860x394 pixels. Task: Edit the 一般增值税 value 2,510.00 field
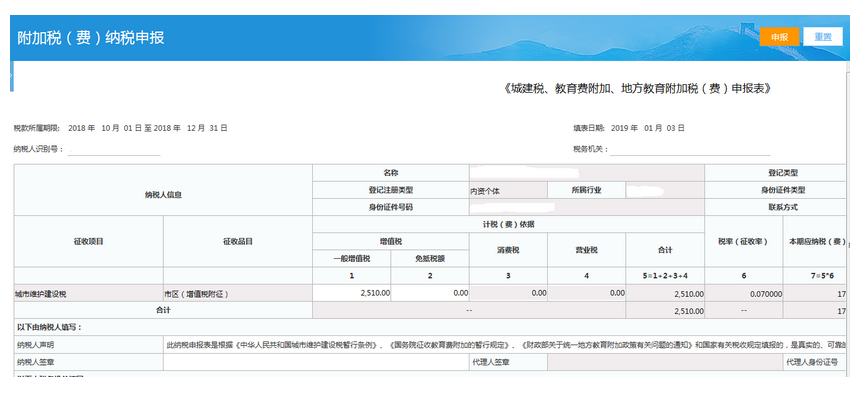[352, 293]
